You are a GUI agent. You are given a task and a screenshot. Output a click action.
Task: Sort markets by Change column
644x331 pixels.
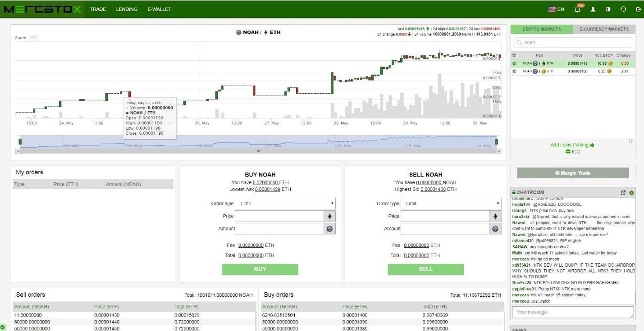[624, 55]
